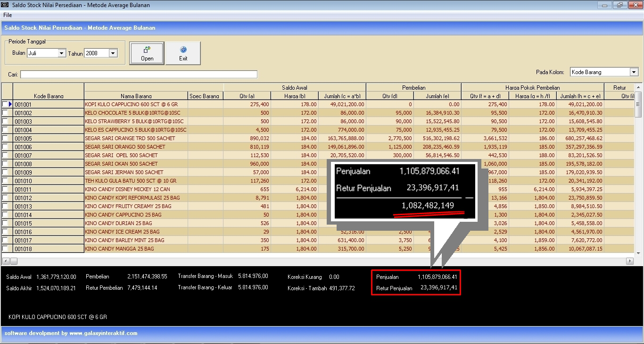Image resolution: width=644 pixels, height=344 pixels.
Task: Restore down the application window
Action: pyautogui.click(x=619, y=5)
